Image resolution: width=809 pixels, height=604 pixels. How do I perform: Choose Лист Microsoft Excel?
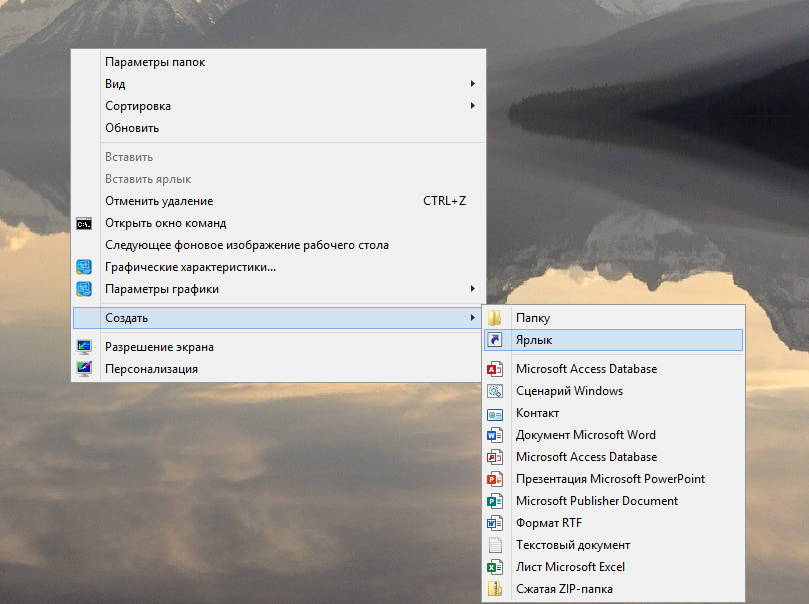(x=613, y=567)
